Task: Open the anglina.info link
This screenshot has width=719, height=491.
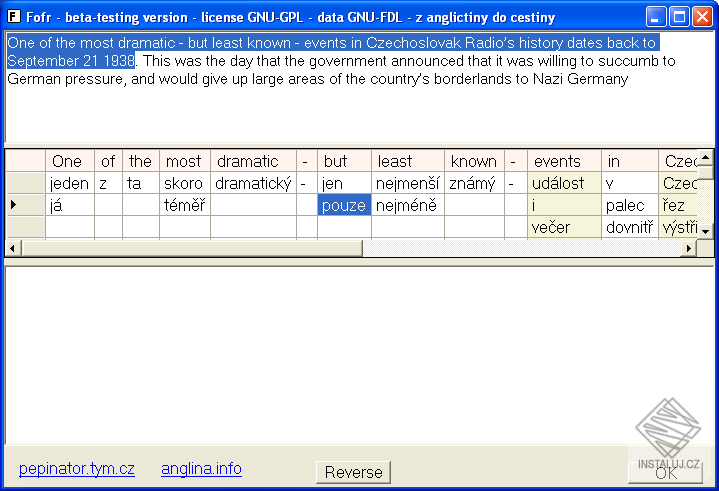Action: point(201,469)
